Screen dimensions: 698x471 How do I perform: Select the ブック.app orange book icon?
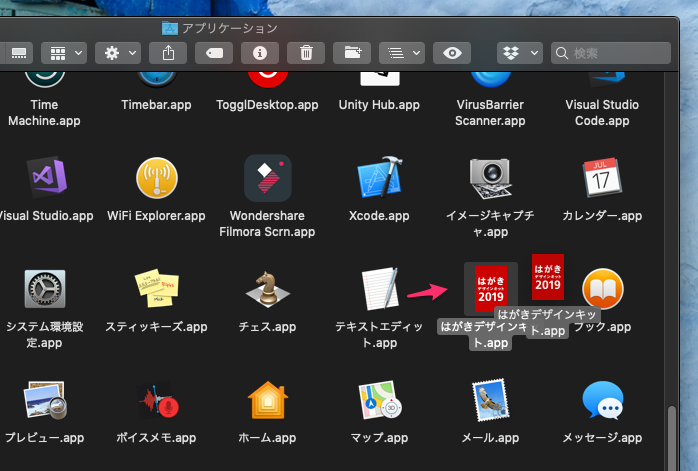point(603,289)
